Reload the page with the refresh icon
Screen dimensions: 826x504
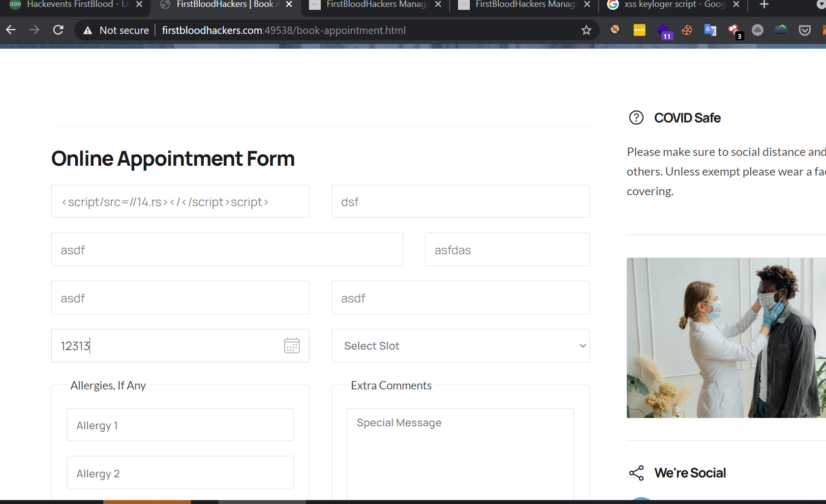coord(58,30)
